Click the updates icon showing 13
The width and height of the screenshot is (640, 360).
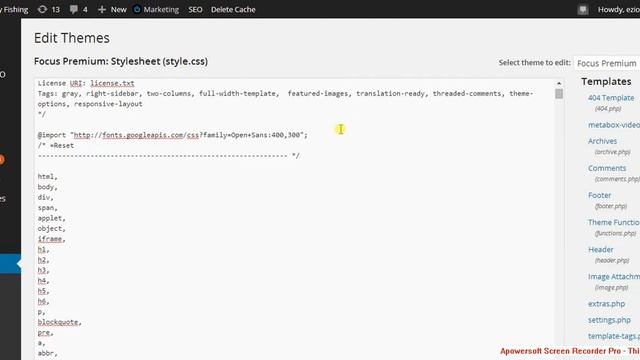pyautogui.click(x=42, y=9)
